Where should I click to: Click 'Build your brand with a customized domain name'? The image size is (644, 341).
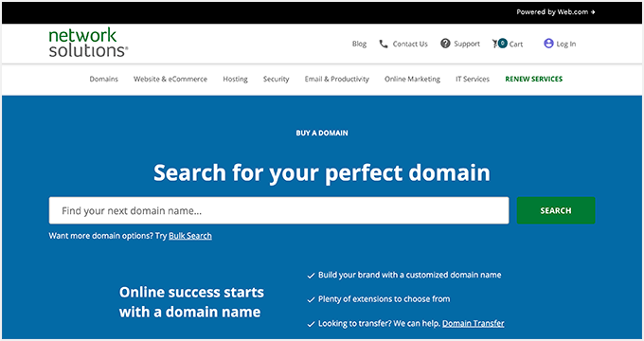click(409, 275)
